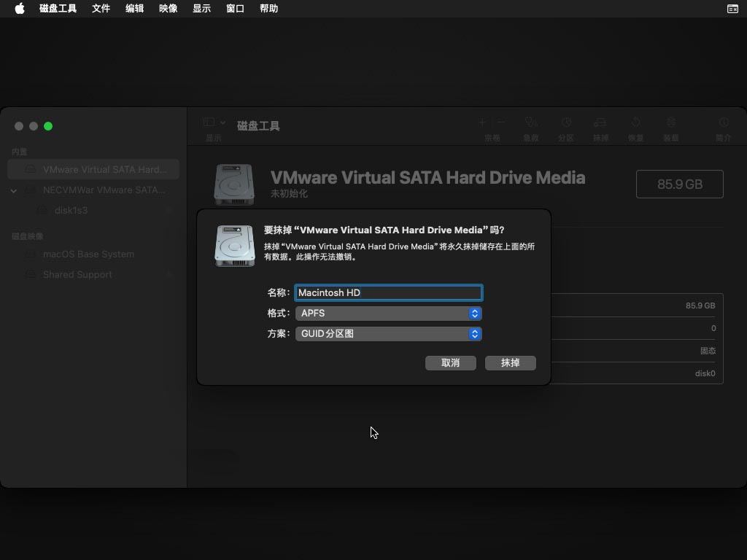Open the Apple menu
The height and width of the screenshot is (560, 747).
tap(20, 9)
